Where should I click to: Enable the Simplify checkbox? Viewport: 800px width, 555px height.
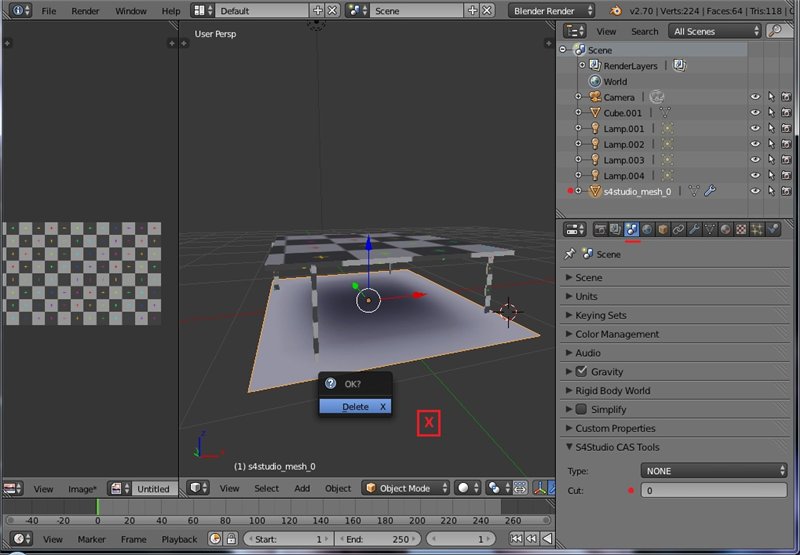pos(581,409)
